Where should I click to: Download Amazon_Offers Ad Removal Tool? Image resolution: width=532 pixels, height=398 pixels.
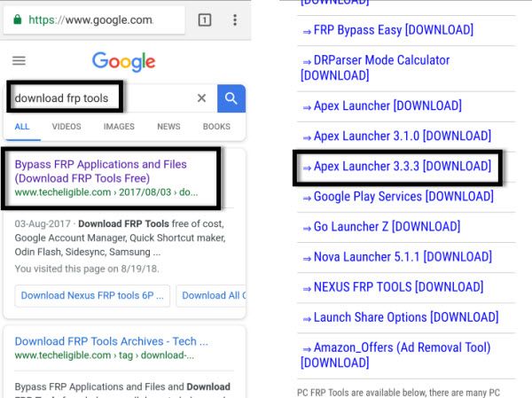coord(395,355)
